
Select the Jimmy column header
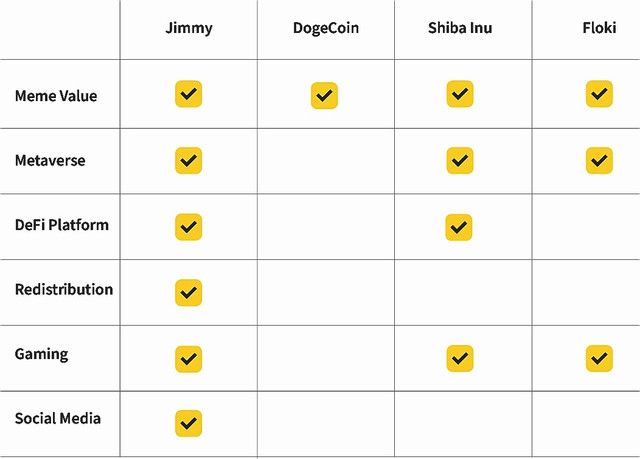pyautogui.click(x=188, y=28)
